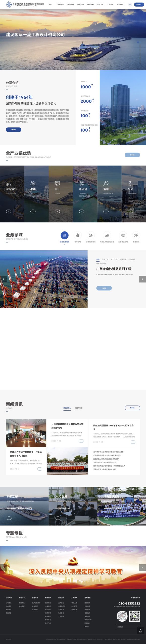The image size is (146, 644).
Task: Go to previous slide in business carousel
Action: 3,279
